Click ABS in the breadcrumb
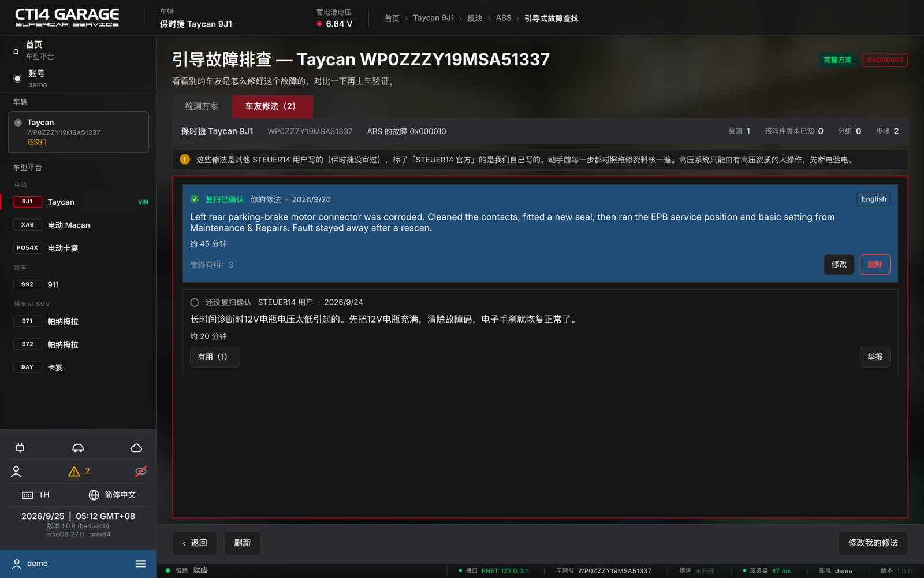 coord(504,18)
